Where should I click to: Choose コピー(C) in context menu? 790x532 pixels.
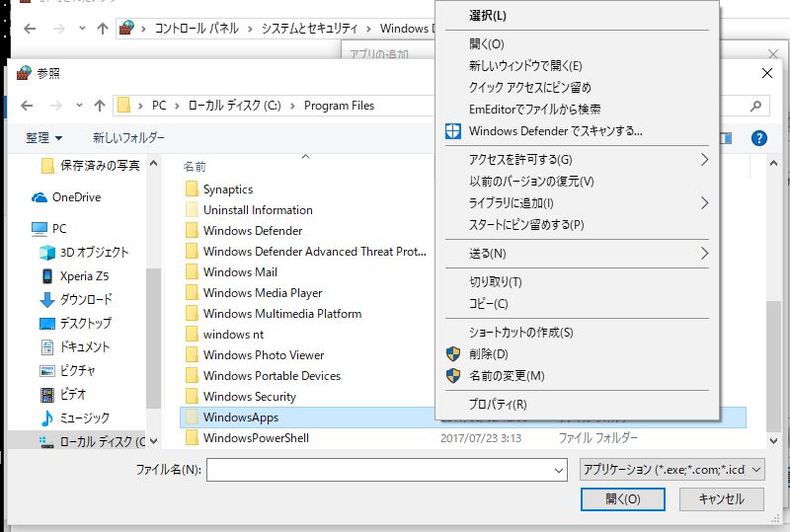(577, 304)
